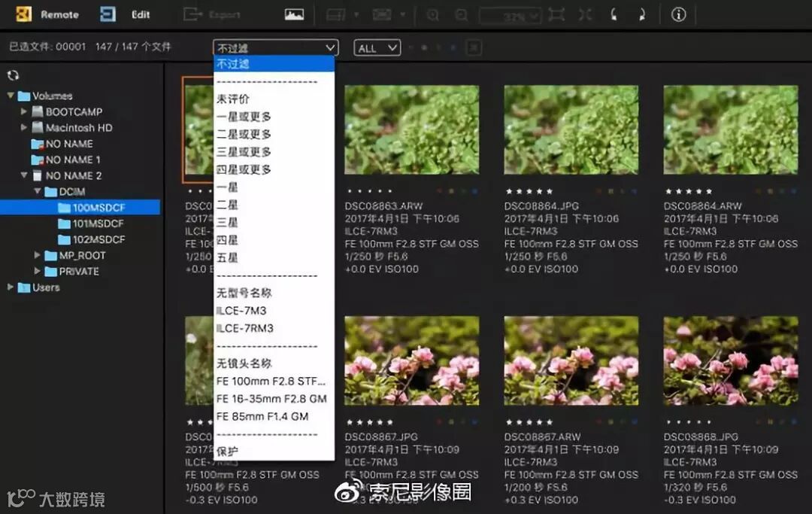This screenshot has height=514, width=812.
Task: Rotate the image right
Action: point(642,14)
